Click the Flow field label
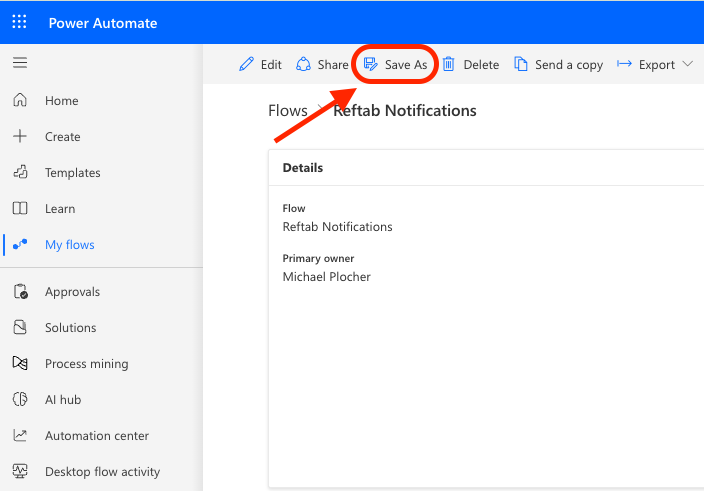Viewport: 704px width, 491px height. (x=294, y=208)
